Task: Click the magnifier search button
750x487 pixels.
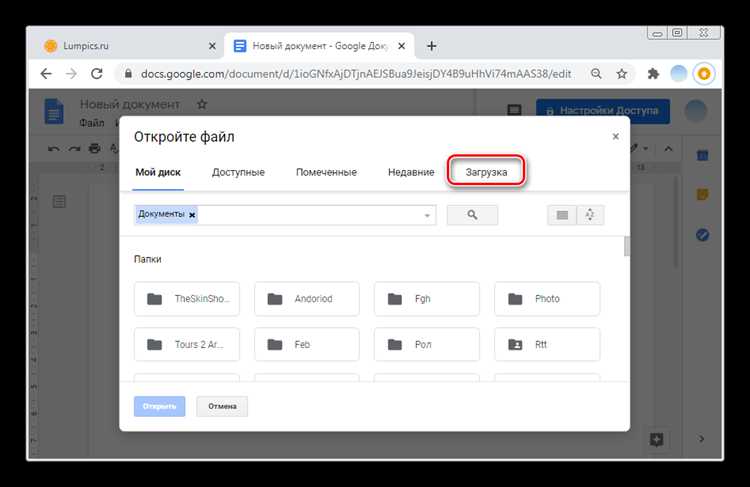Action: click(472, 215)
